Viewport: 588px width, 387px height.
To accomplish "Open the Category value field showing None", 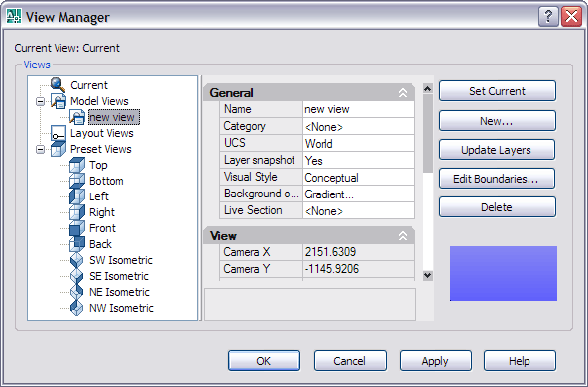I will [x=359, y=126].
